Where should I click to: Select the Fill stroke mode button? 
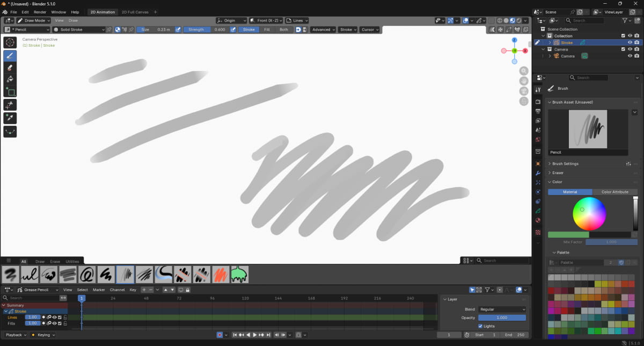tap(267, 30)
